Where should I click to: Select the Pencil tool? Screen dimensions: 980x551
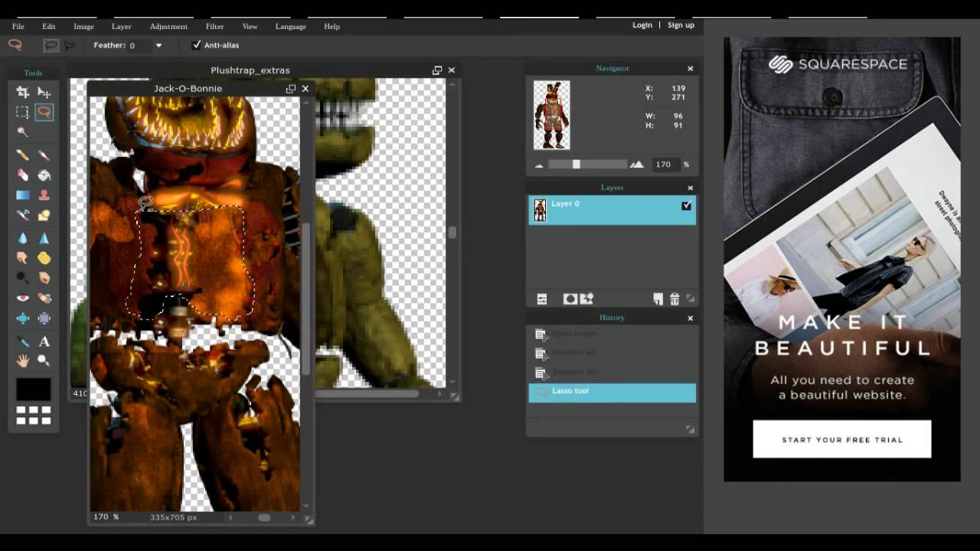coord(22,155)
